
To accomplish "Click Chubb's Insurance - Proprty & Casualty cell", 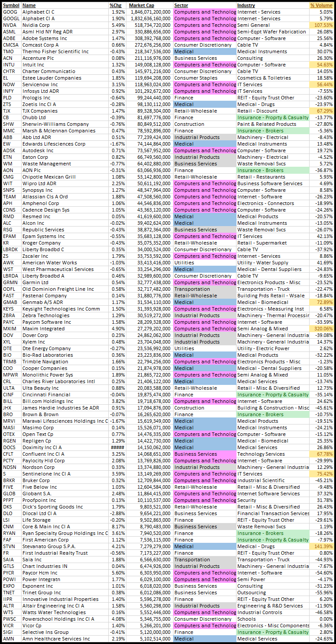I will pos(273,117).
